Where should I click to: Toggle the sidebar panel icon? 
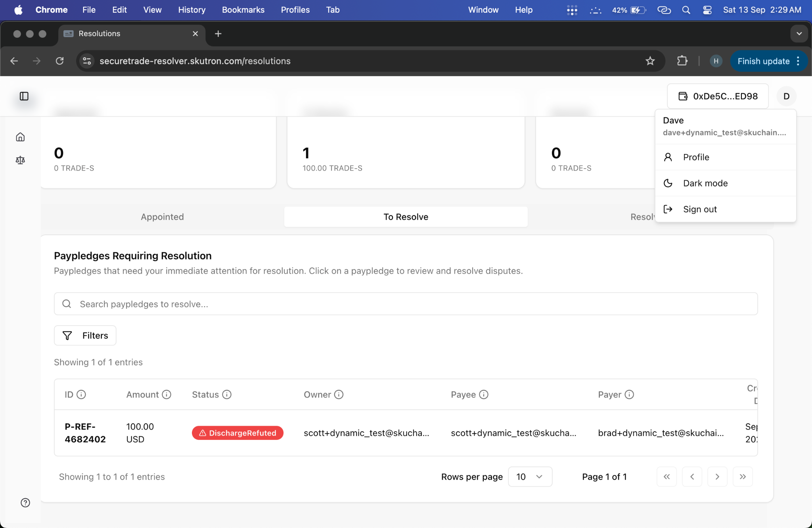(24, 96)
